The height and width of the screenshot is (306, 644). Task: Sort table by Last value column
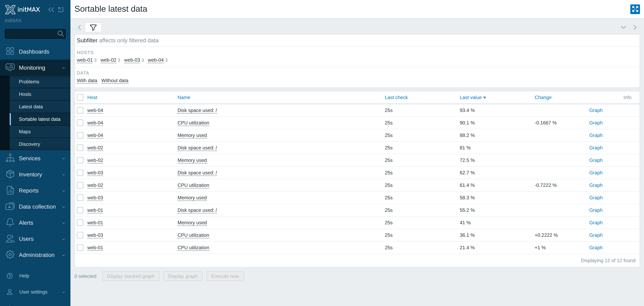(x=471, y=97)
